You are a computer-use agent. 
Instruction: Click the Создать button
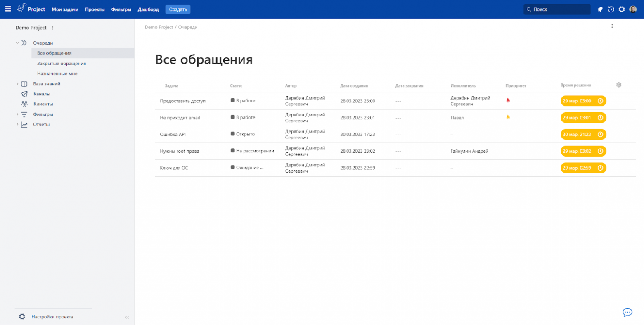[178, 9]
